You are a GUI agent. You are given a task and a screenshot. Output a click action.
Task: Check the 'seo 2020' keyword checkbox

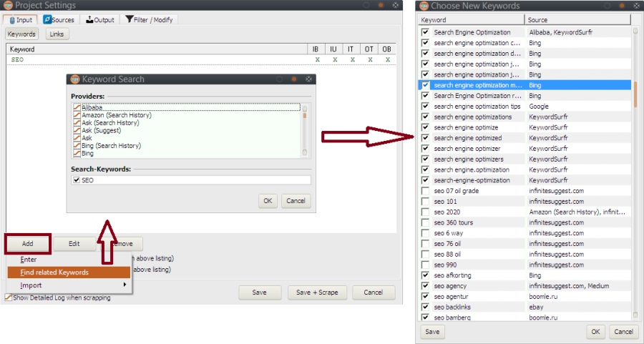(426, 212)
